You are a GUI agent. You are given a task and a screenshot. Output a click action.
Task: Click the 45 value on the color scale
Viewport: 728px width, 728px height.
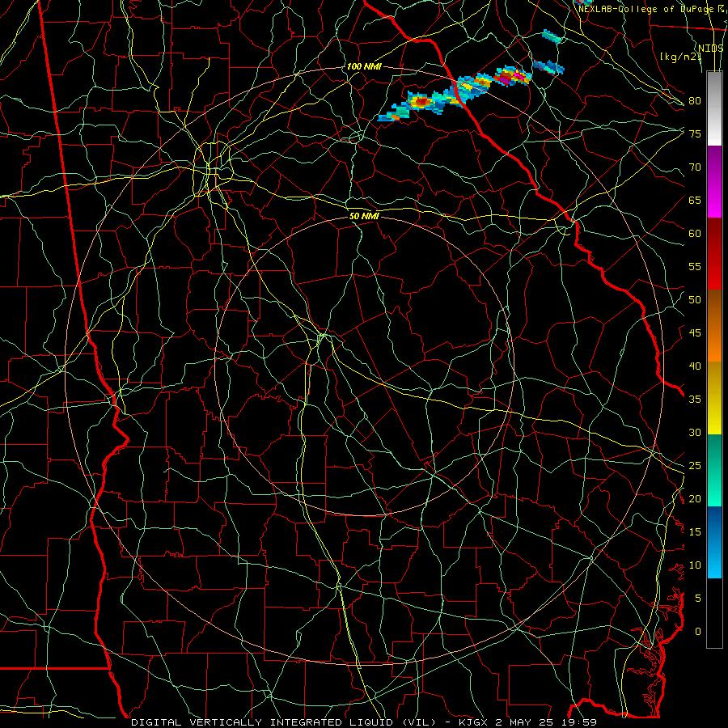click(x=695, y=333)
